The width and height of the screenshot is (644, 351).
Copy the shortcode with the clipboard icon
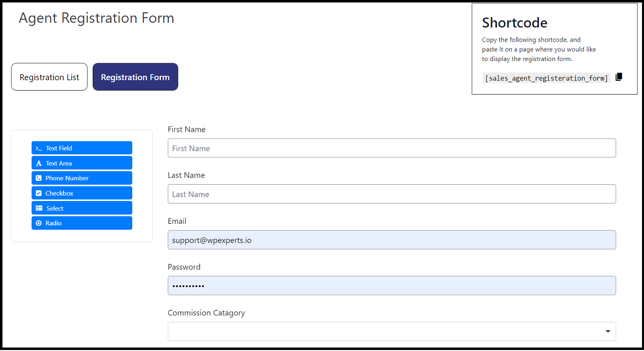click(619, 77)
